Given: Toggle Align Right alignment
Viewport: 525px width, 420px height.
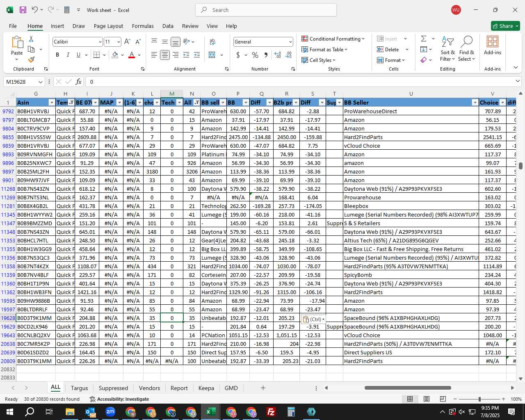Looking at the screenshot, I should pyautogui.click(x=176, y=55).
